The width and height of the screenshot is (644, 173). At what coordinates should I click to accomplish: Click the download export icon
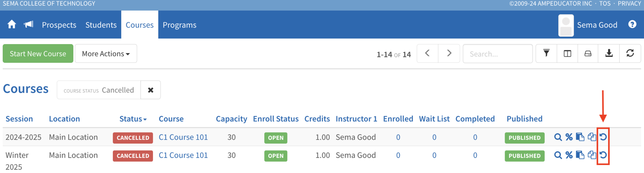(x=609, y=53)
